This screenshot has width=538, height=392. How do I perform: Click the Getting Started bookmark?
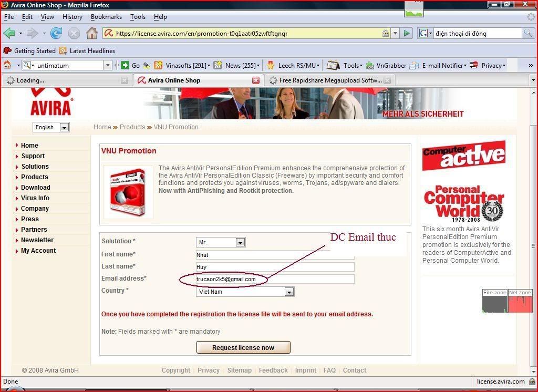click(29, 51)
